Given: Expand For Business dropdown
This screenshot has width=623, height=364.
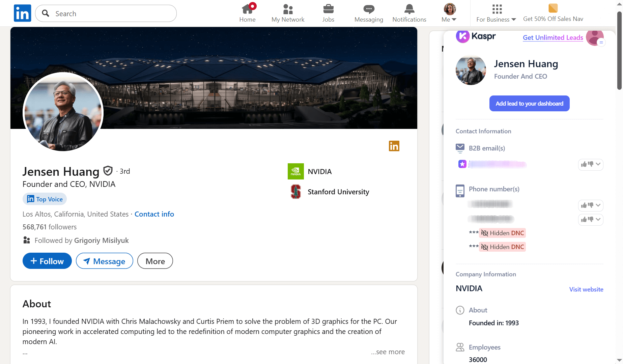Looking at the screenshot, I should 496,13.
